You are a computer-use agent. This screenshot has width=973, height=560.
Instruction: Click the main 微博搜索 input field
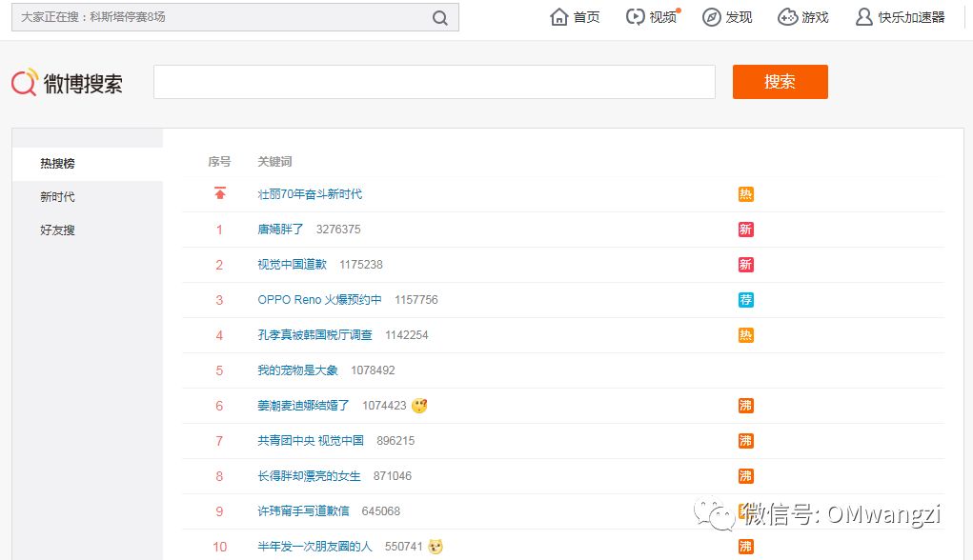pos(435,82)
